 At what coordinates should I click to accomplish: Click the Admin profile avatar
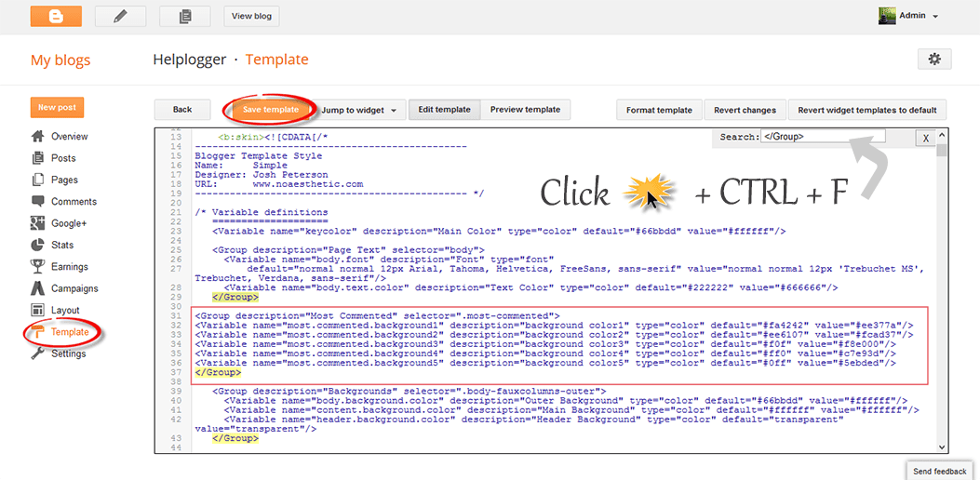point(888,16)
